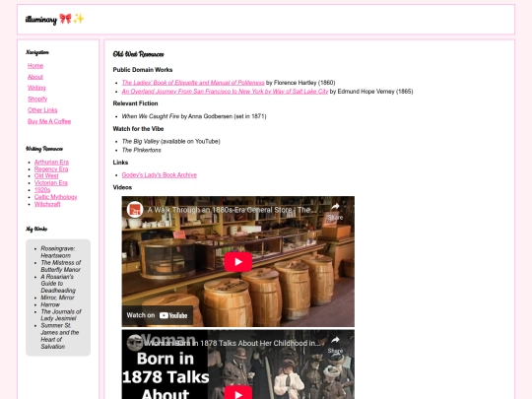Screen dimensions: 532x399
Task: Play the 1880s General Store video
Action: 238,262
